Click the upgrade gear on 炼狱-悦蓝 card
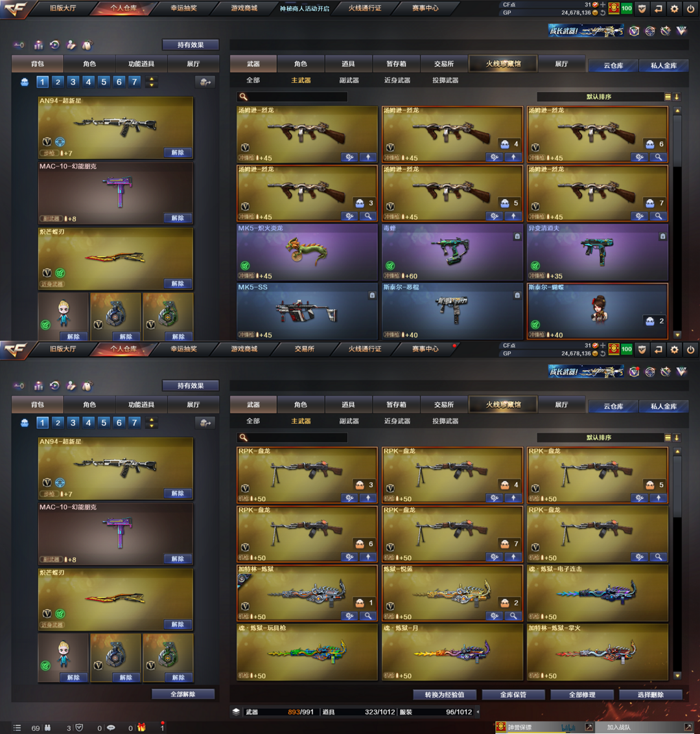 point(495,616)
